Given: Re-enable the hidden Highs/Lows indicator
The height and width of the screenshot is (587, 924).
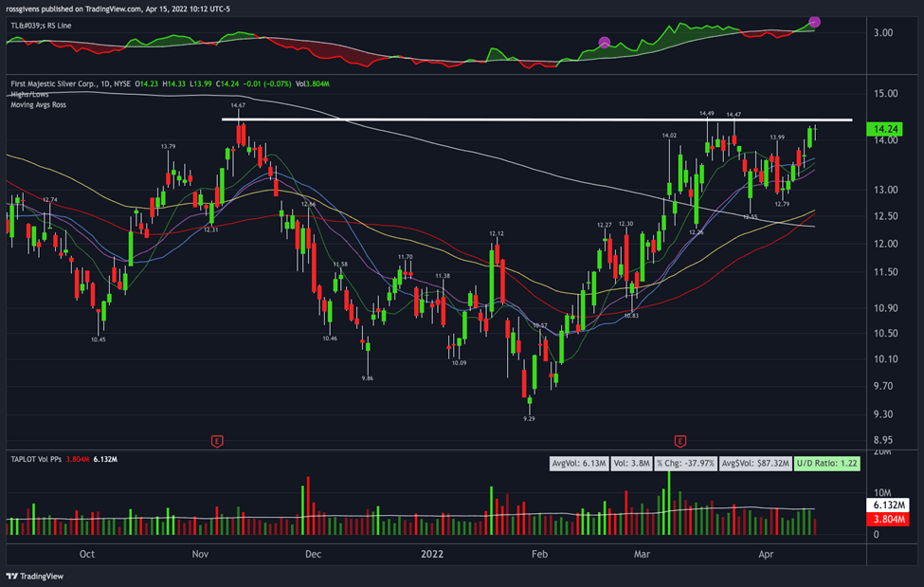Looking at the screenshot, I should click(31, 95).
